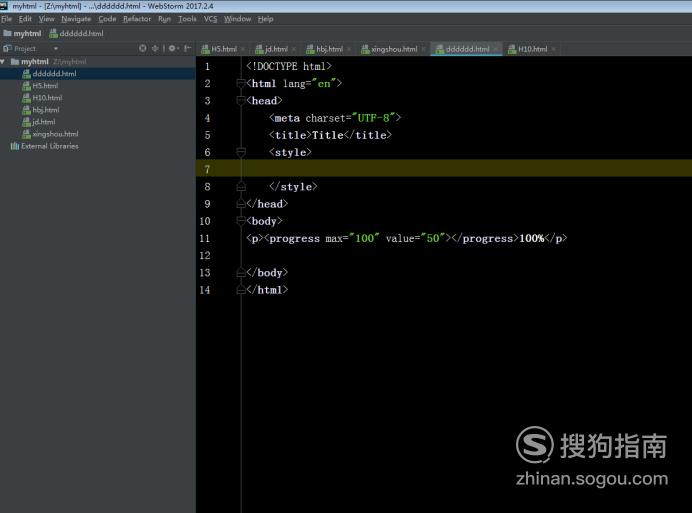Viewport: 692px width, 513px height.
Task: Close the H5.html editor tab
Action: (243, 49)
